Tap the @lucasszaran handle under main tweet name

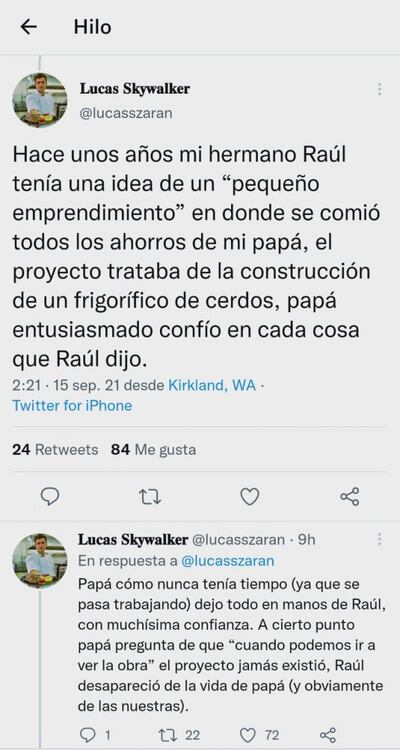click(126, 113)
